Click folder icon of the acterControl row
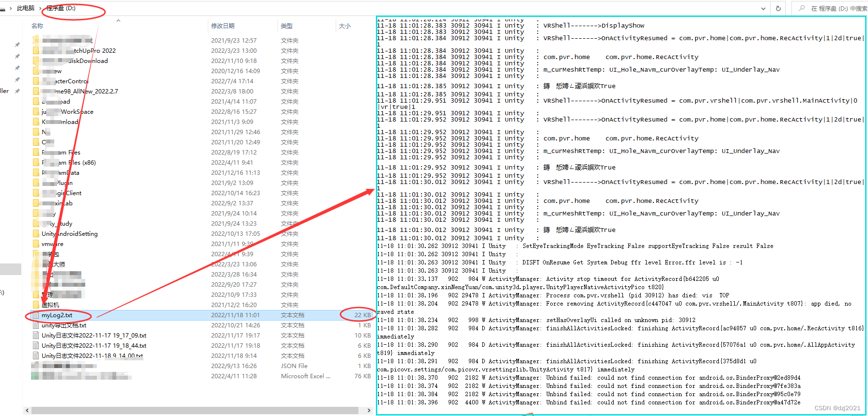The width and height of the screenshot is (868, 416). (36, 81)
